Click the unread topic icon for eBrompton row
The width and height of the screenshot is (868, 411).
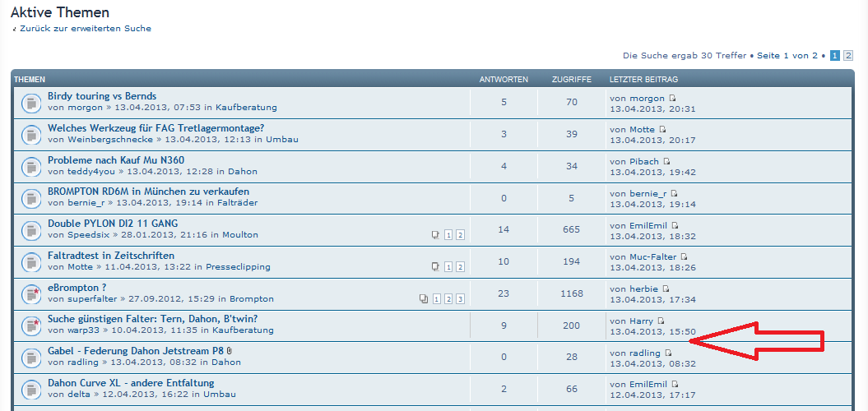[31, 294]
